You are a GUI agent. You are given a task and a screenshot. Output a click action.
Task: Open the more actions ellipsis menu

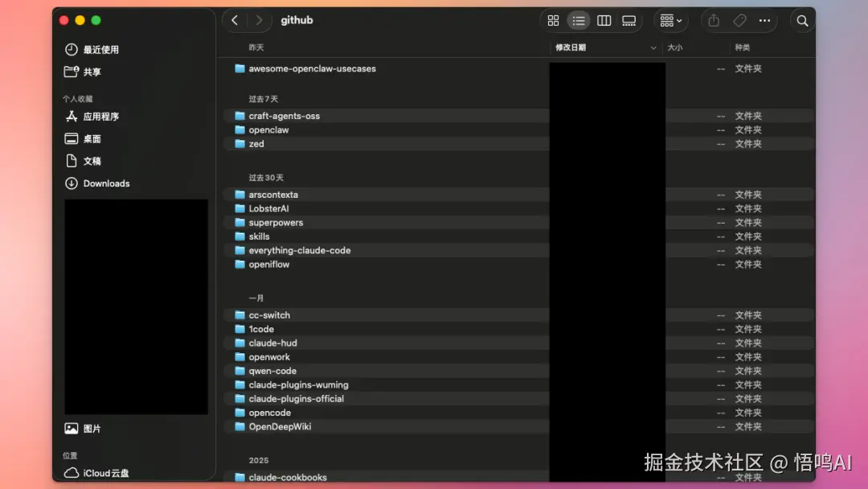coord(764,20)
